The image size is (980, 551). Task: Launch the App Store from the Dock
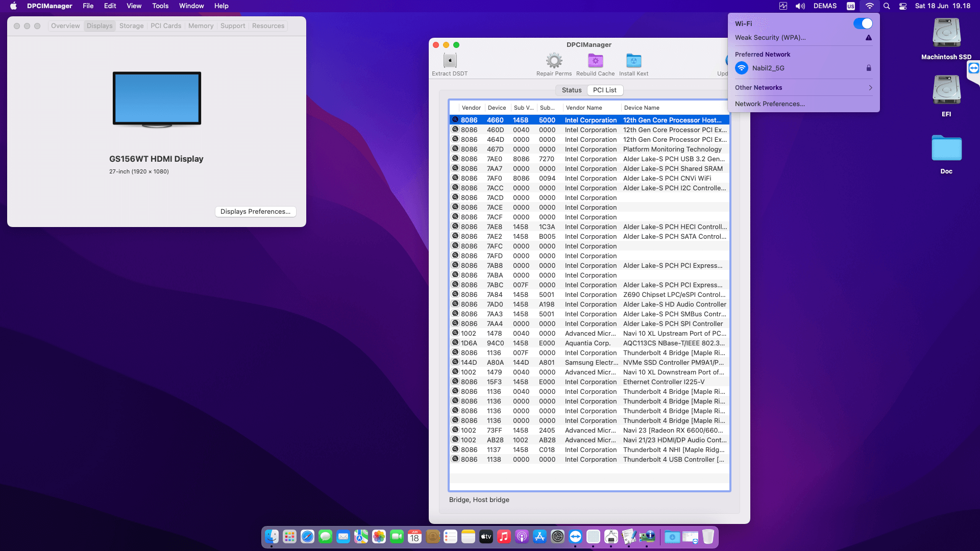(x=540, y=537)
